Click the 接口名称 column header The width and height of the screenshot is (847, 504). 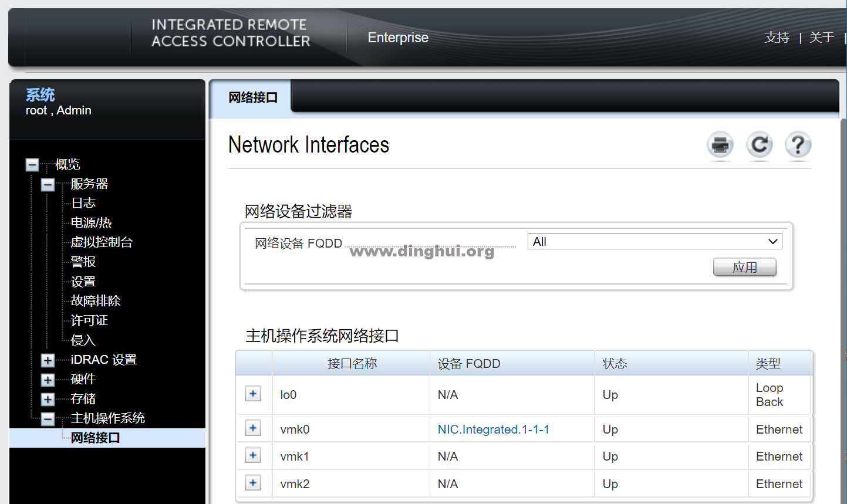pyautogui.click(x=352, y=364)
